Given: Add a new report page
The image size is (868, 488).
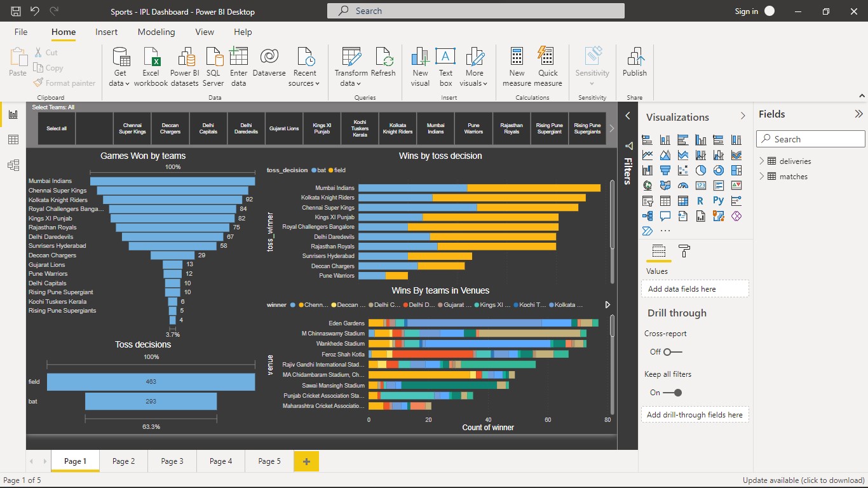Looking at the screenshot, I should pos(306,461).
